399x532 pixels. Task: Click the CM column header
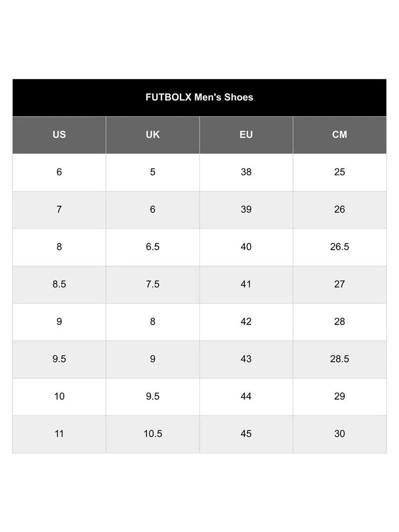[340, 135]
